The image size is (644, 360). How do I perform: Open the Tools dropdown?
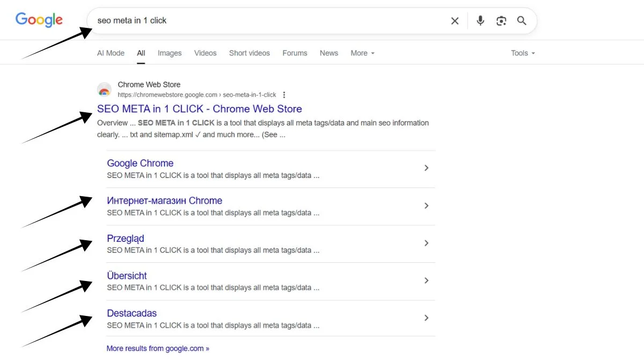pos(523,53)
